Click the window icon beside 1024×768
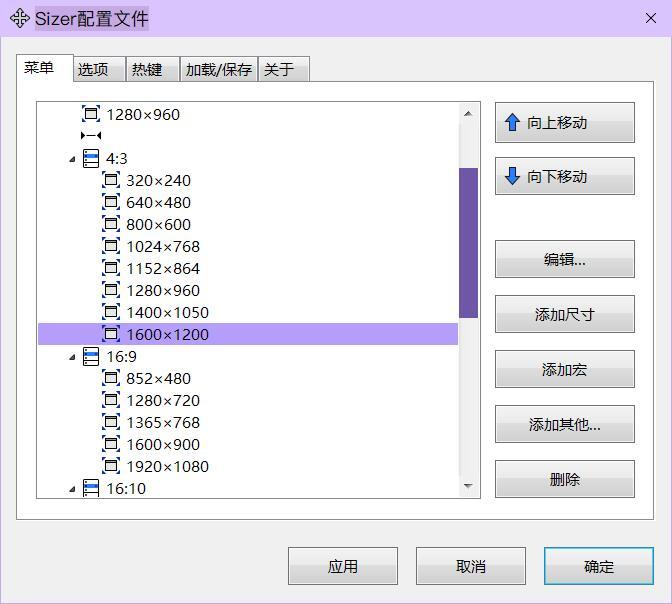 pos(111,246)
